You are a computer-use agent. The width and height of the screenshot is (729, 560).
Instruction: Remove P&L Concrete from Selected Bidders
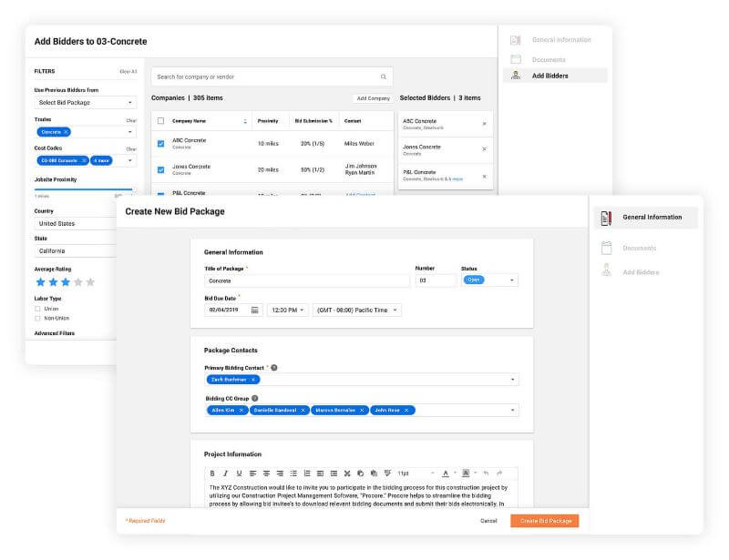[485, 176]
